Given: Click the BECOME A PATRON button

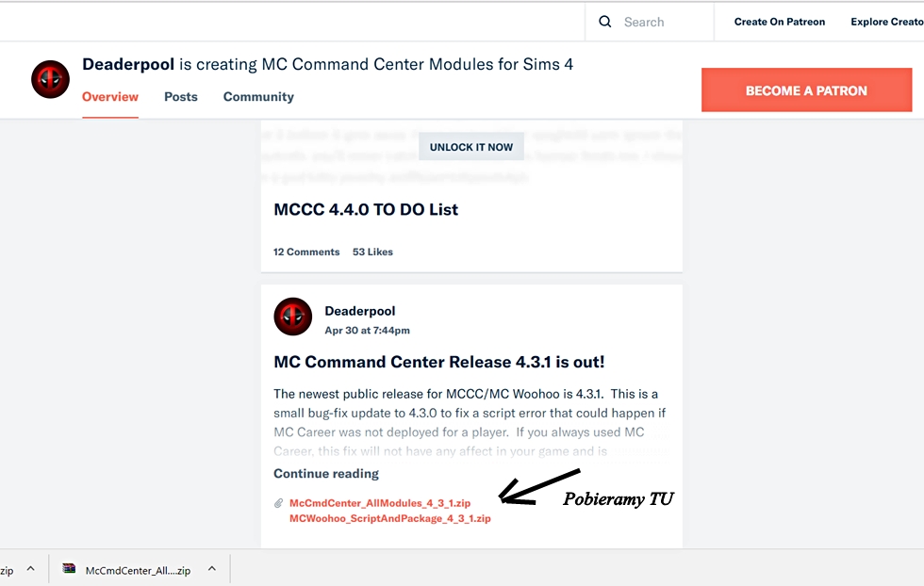Looking at the screenshot, I should (x=806, y=90).
